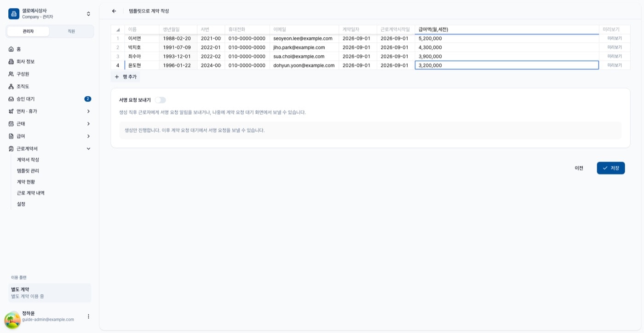The width and height of the screenshot is (644, 333).
Task: Click the 승인 대기 badge showing 2
Action: pyautogui.click(x=88, y=99)
